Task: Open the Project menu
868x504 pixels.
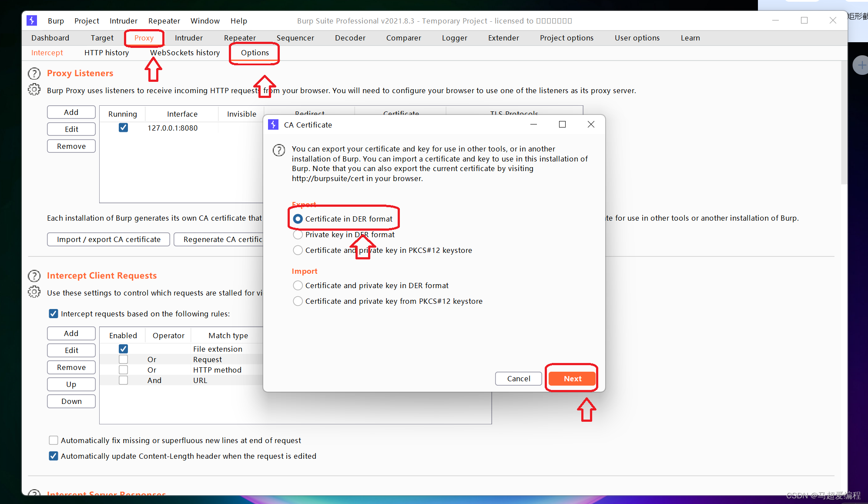Action: tap(87, 21)
